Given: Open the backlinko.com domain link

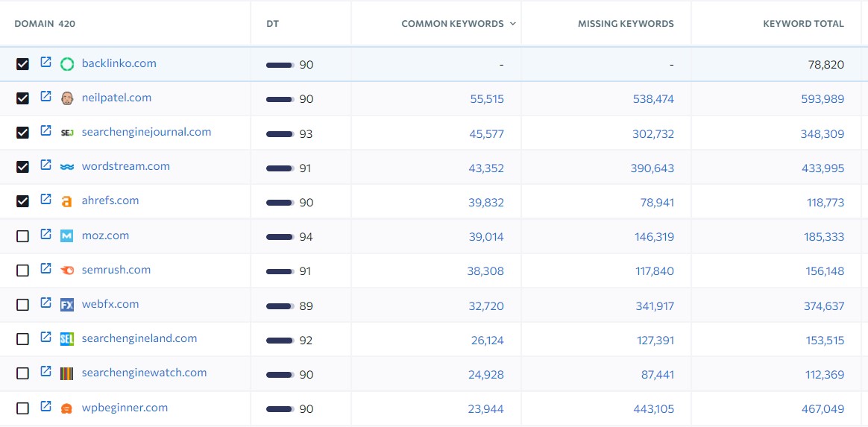Looking at the screenshot, I should click(x=119, y=63).
